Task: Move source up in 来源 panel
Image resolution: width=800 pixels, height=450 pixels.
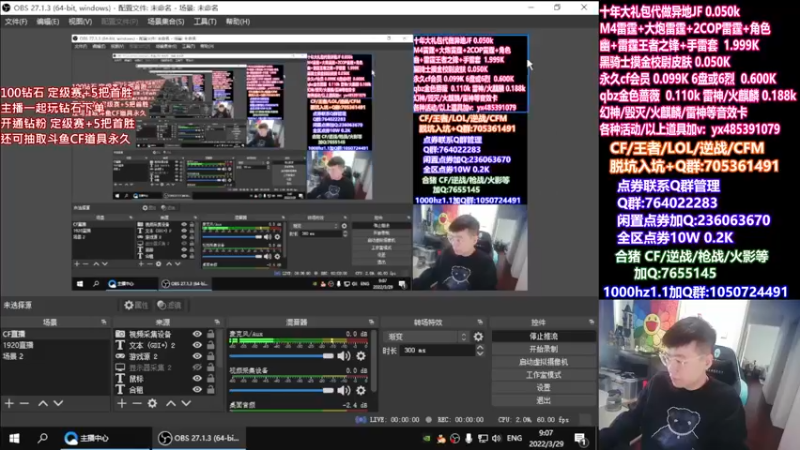Action: tap(171, 404)
